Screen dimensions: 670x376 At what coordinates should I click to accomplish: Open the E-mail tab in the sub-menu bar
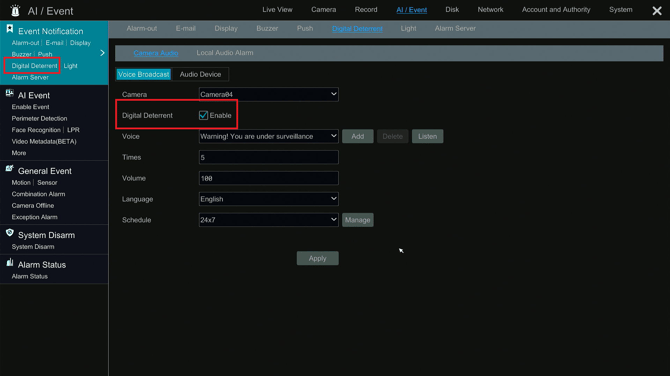[x=185, y=29]
